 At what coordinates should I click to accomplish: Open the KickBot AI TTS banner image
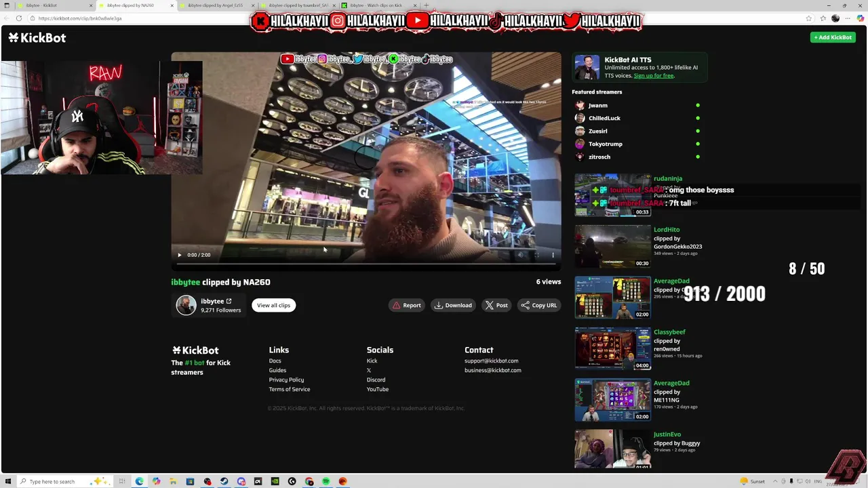tap(587, 68)
